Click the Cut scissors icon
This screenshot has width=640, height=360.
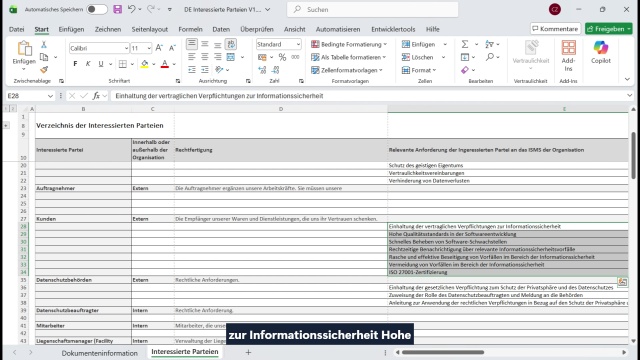[x=44, y=44]
